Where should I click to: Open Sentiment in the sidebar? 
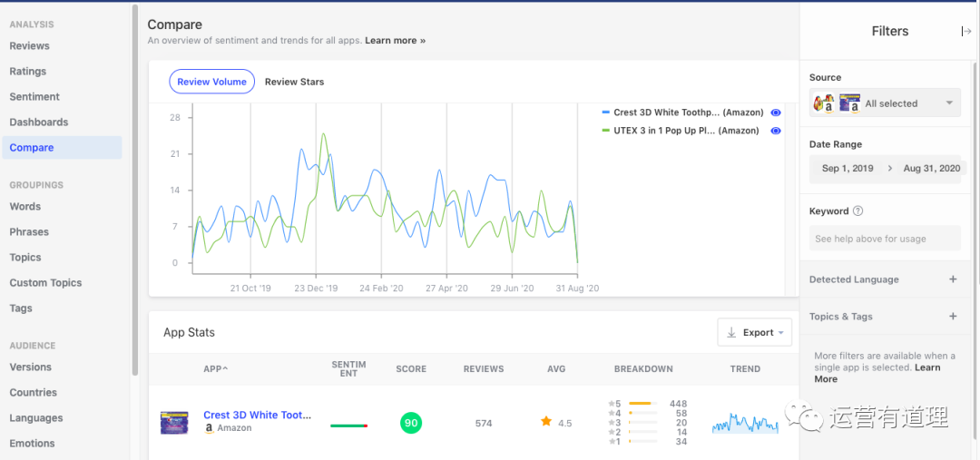click(x=34, y=97)
